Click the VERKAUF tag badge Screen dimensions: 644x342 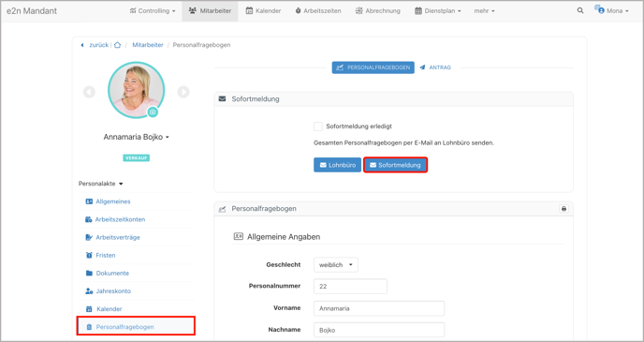137,157
